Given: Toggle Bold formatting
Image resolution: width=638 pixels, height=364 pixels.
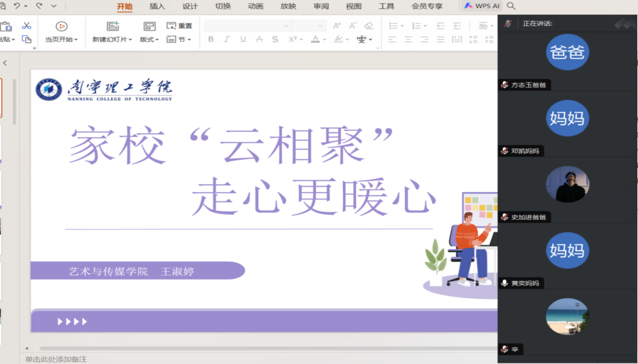Looking at the screenshot, I should click(x=211, y=39).
